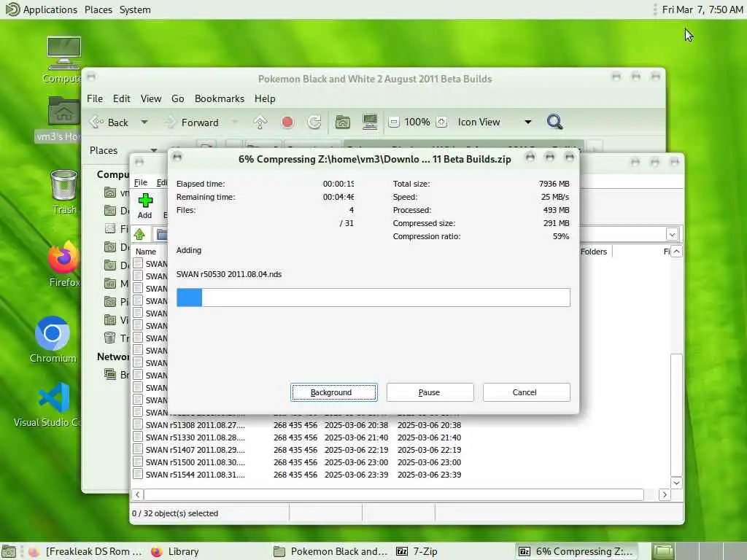Click horizontal scrollbar track in 7-Zip
The height and width of the screenshot is (560, 747).
tap(394, 495)
